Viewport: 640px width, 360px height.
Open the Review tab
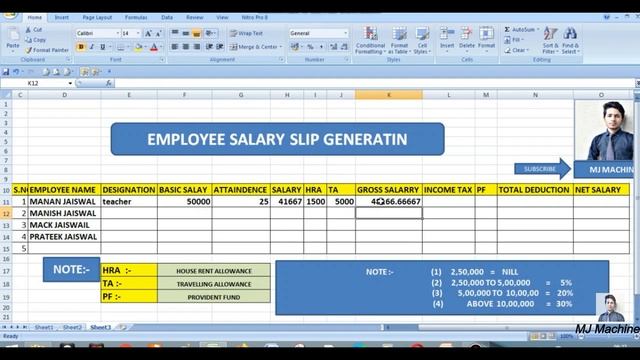click(x=195, y=18)
